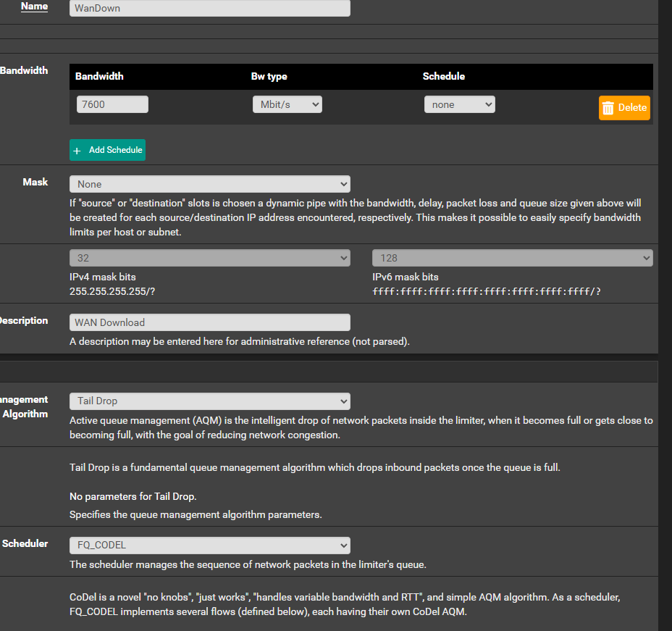
Task: Expand the Mask dropdown set to None
Action: [209, 184]
